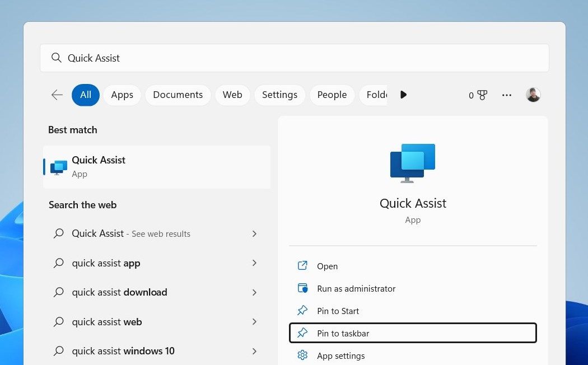This screenshot has width=588, height=365.
Task: Open the more options ellipsis menu
Action: tap(506, 95)
